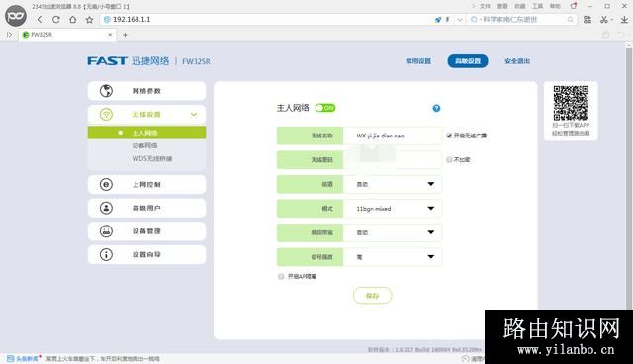The height and width of the screenshot is (364, 633).
Task: Open the 文件 browser menu
Action: point(485,6)
